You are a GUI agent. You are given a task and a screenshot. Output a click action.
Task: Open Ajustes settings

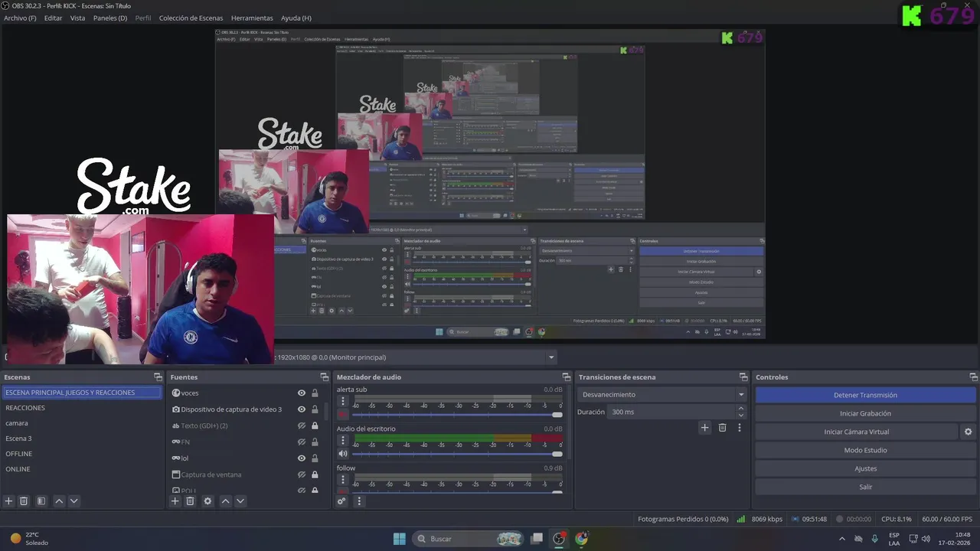[865, 468]
